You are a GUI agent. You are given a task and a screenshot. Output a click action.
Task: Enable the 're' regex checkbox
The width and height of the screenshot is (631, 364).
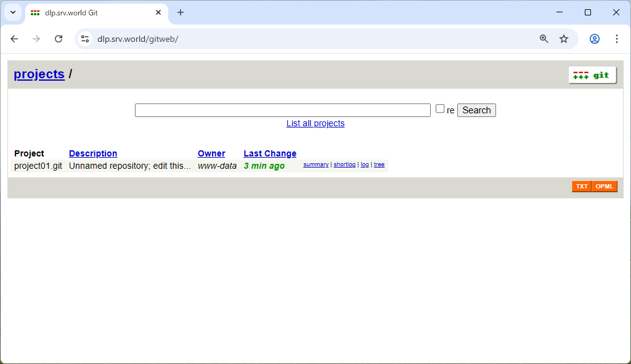(x=440, y=109)
